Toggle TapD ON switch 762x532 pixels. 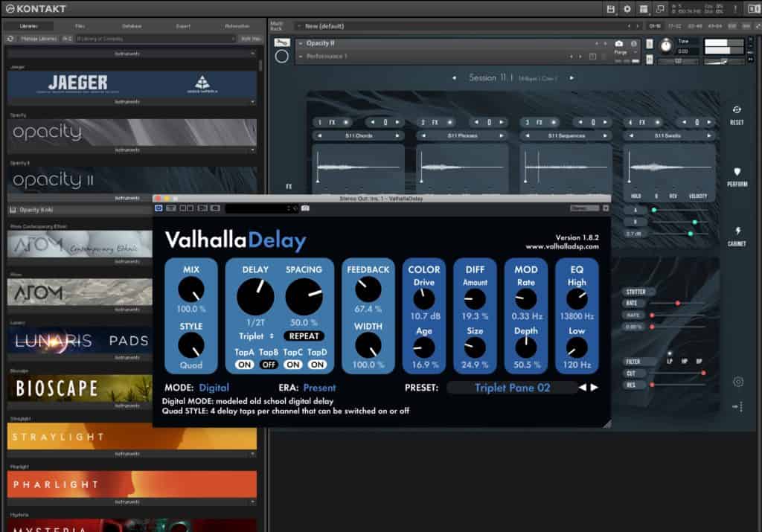coord(317,365)
